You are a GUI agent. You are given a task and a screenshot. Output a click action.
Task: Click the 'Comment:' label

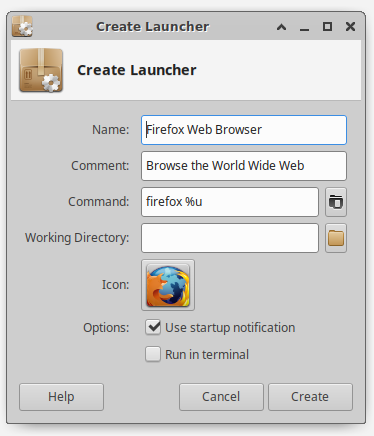pyautogui.click(x=100, y=166)
